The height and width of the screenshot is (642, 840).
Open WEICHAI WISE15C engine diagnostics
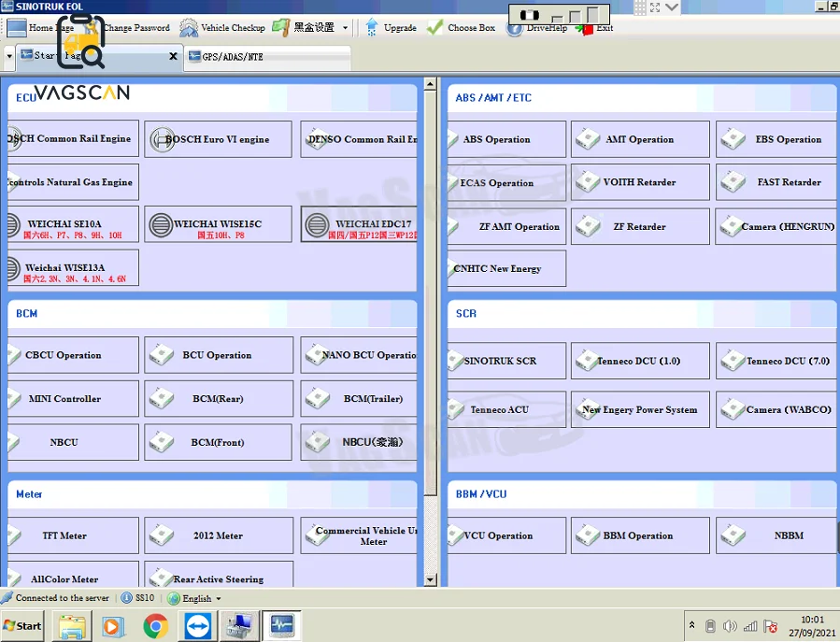click(x=218, y=224)
